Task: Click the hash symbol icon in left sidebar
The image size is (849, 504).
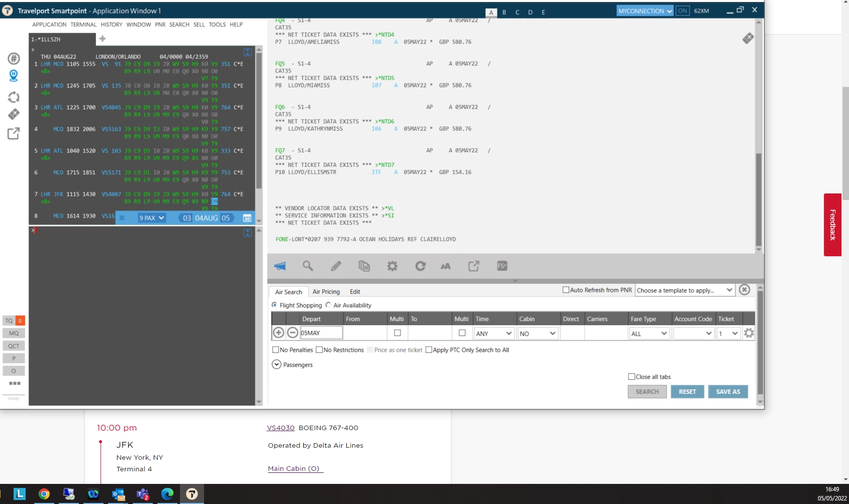Action: 14,59
